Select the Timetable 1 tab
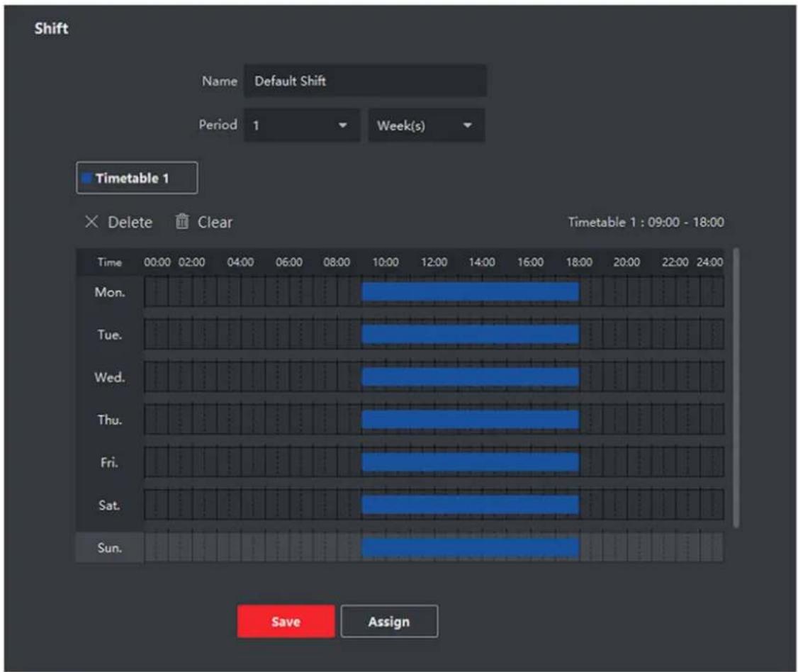The width and height of the screenshot is (798, 672). 137,178
